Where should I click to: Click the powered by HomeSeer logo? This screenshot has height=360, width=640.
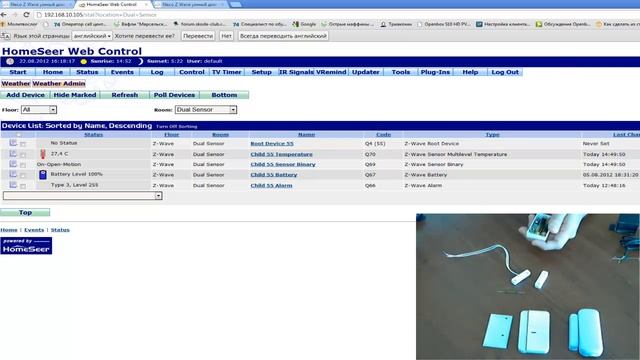click(x=26, y=246)
